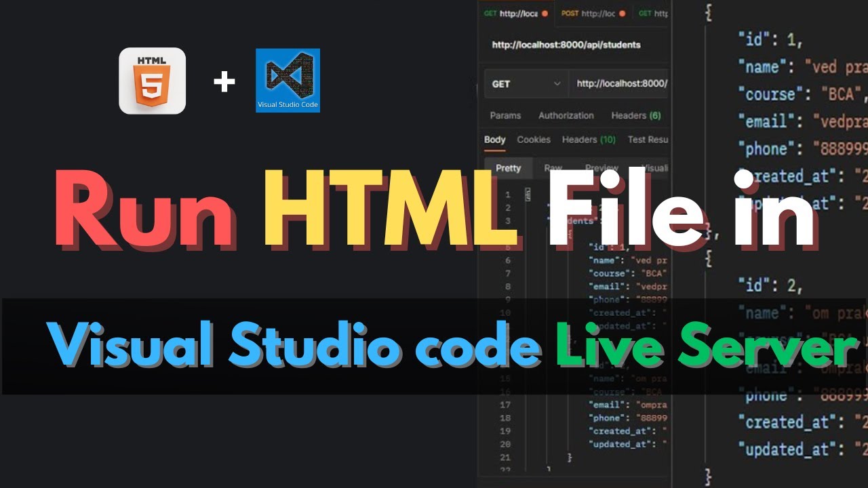Select line 18 "phone": "88899 in Postman body
Screen dimensions: 868x488
(x=629, y=418)
